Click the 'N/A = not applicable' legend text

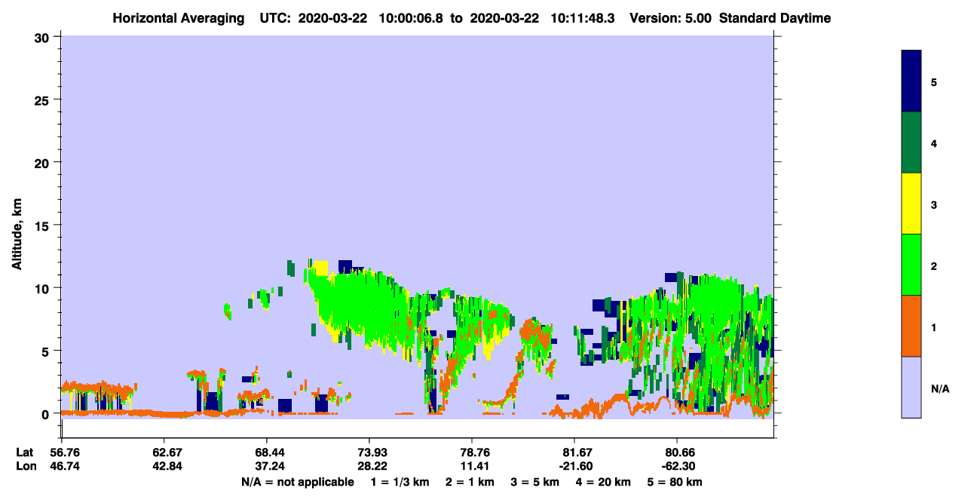tap(298, 482)
